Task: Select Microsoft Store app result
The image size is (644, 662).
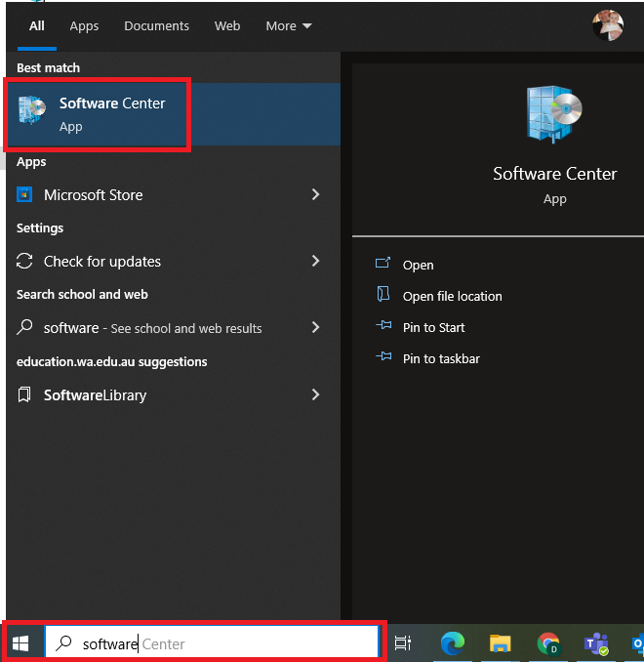Action: (x=174, y=194)
